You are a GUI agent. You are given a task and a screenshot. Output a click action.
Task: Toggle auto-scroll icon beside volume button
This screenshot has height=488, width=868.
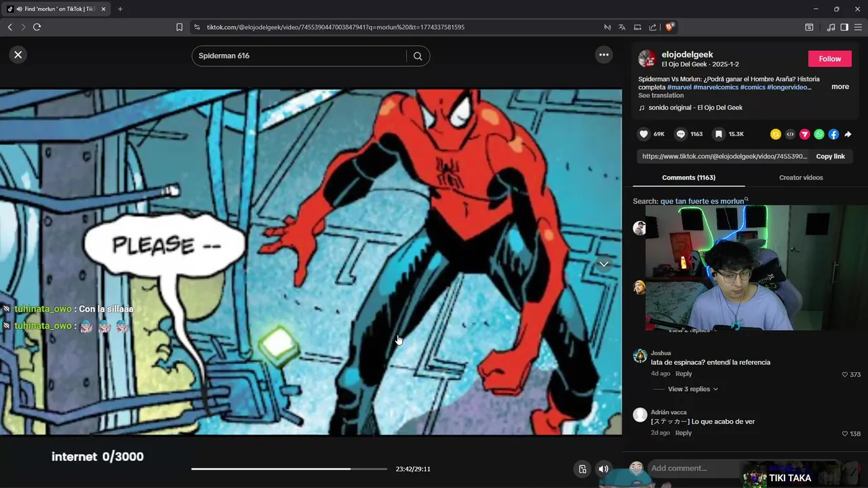coord(582,469)
